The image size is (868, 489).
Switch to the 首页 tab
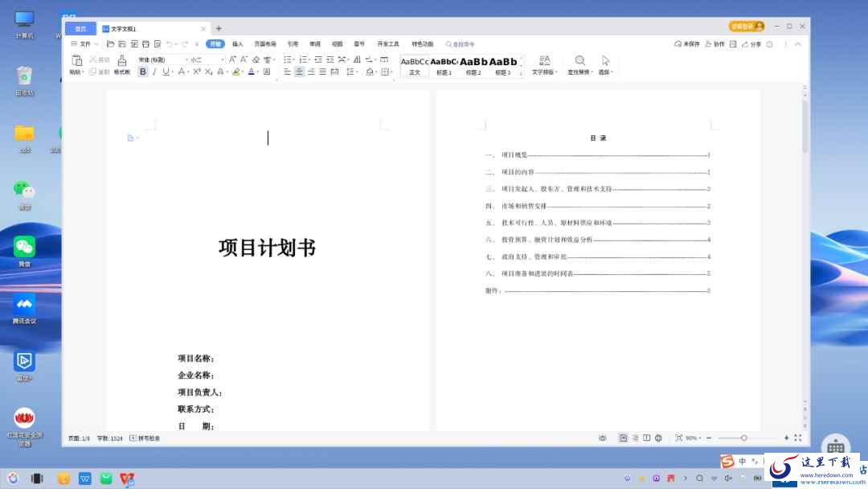(x=81, y=29)
